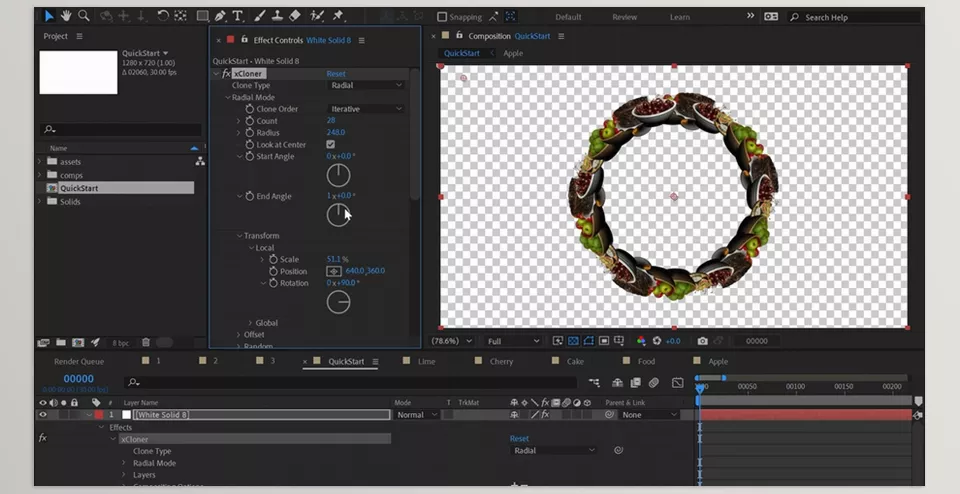Image resolution: width=960 pixels, height=494 pixels.
Task: Select the Hand tool
Action: click(66, 16)
